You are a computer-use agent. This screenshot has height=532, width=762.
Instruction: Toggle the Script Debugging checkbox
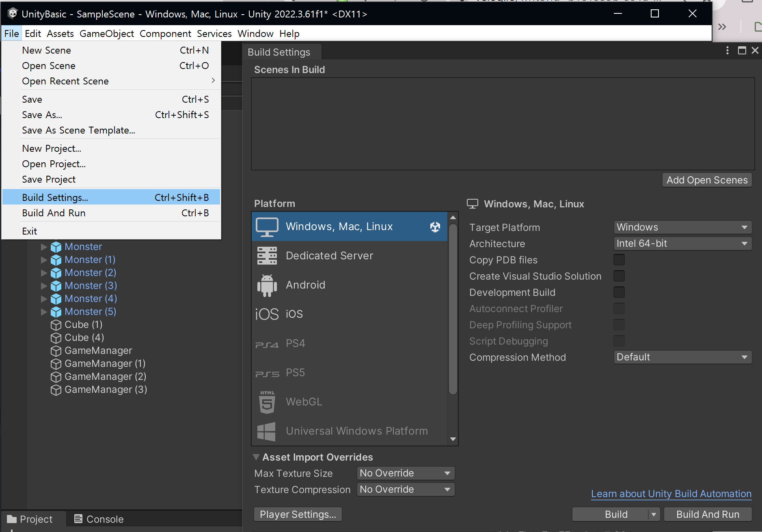point(619,341)
